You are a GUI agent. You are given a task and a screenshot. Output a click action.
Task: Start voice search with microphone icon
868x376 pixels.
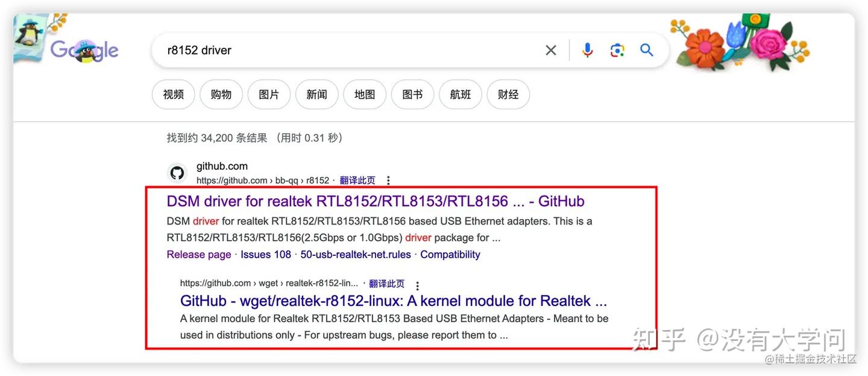pos(588,50)
